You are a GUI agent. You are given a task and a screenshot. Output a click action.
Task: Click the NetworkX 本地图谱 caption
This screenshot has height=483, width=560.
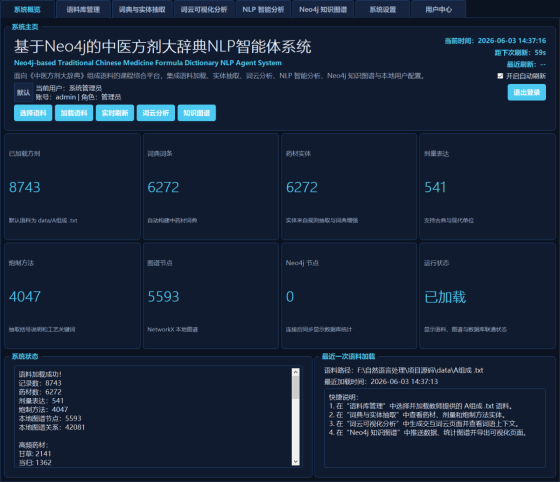(x=172, y=329)
